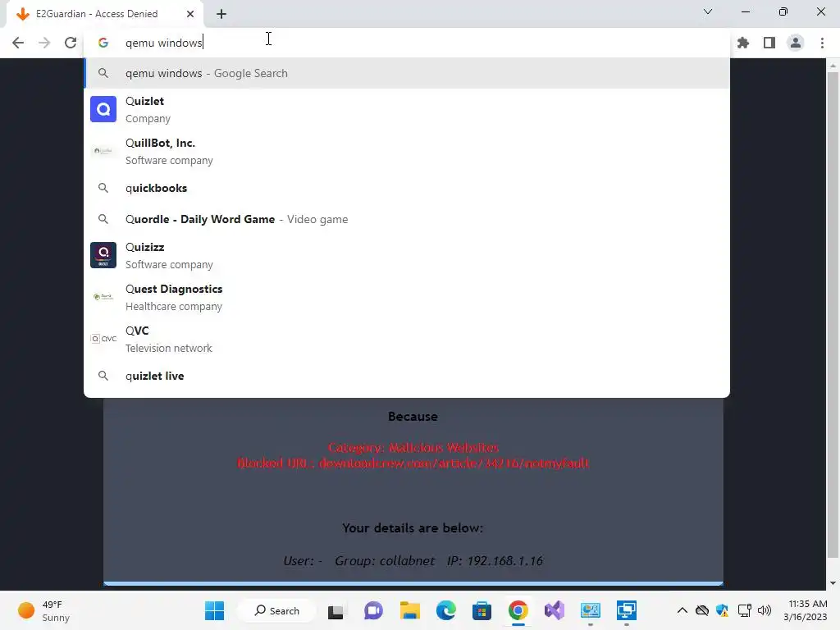Click the 'Your details are below:' text
The image size is (840, 630).
click(x=413, y=528)
